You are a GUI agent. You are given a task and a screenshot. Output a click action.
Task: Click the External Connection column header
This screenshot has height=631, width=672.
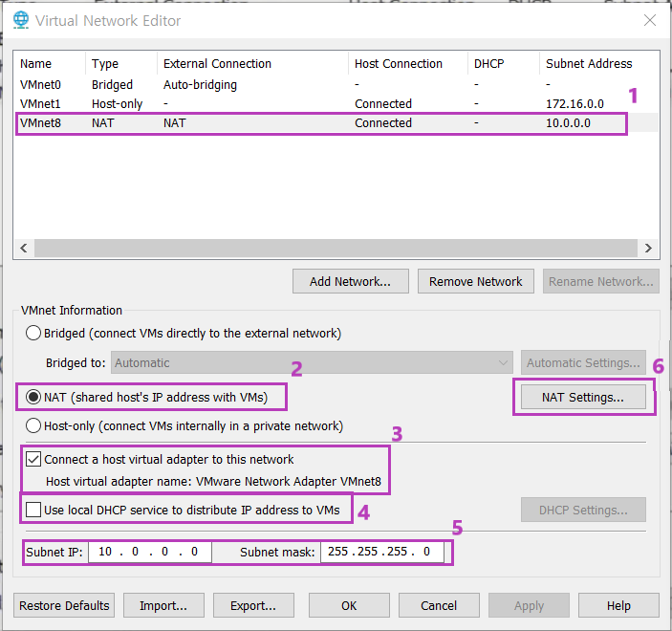click(x=253, y=63)
